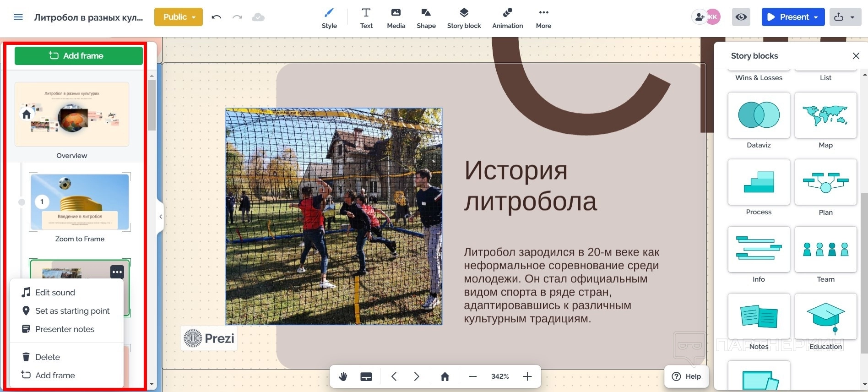This screenshot has width=868, height=392.
Task: Expand the Present button dropdown arrow
Action: click(816, 17)
